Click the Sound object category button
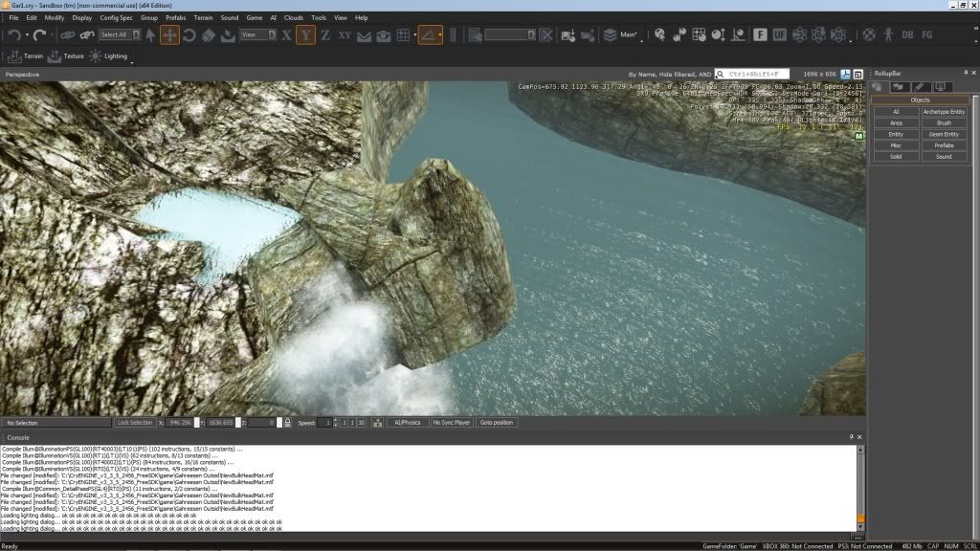 (x=944, y=157)
